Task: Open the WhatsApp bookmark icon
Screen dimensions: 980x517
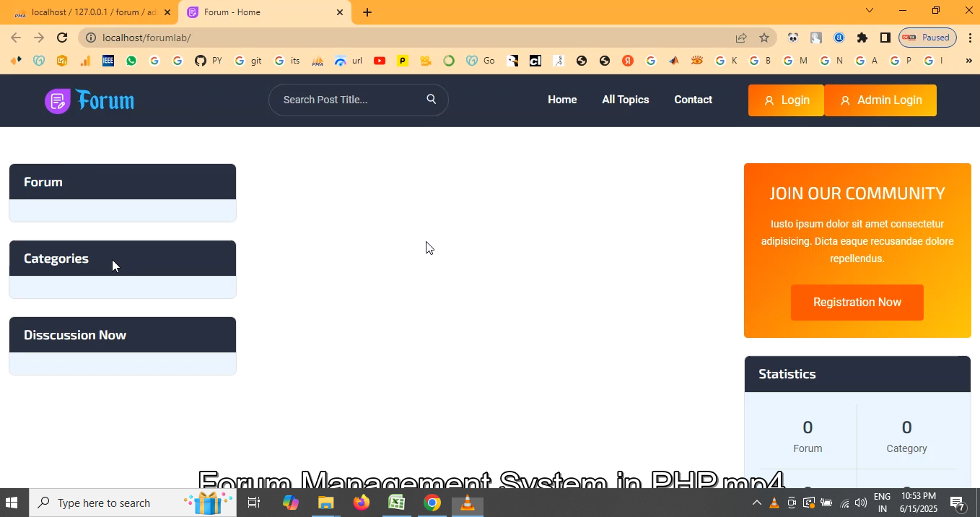Action: click(x=131, y=61)
